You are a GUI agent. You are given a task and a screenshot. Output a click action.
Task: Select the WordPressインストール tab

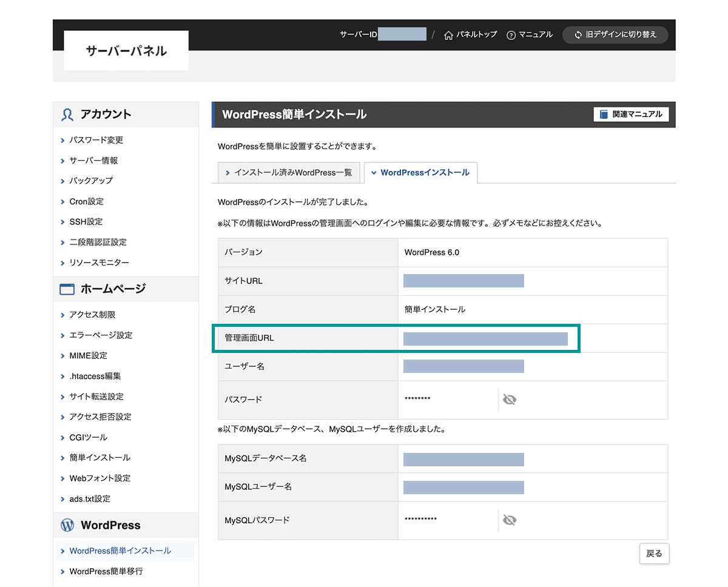[x=420, y=173]
